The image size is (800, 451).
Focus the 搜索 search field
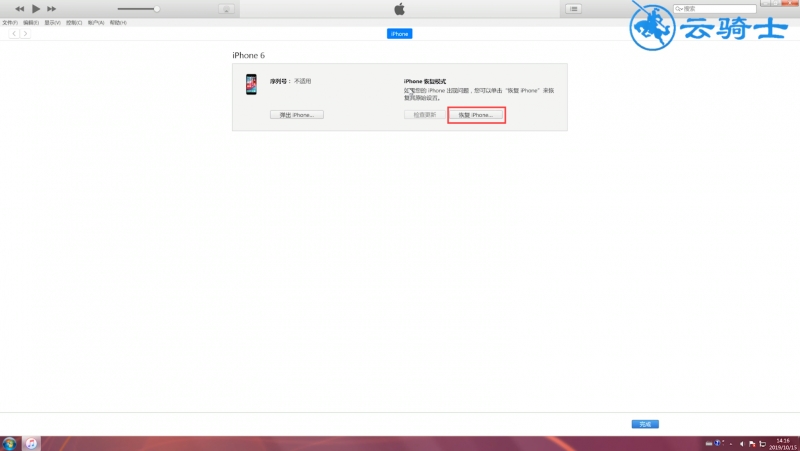pyautogui.click(x=714, y=9)
